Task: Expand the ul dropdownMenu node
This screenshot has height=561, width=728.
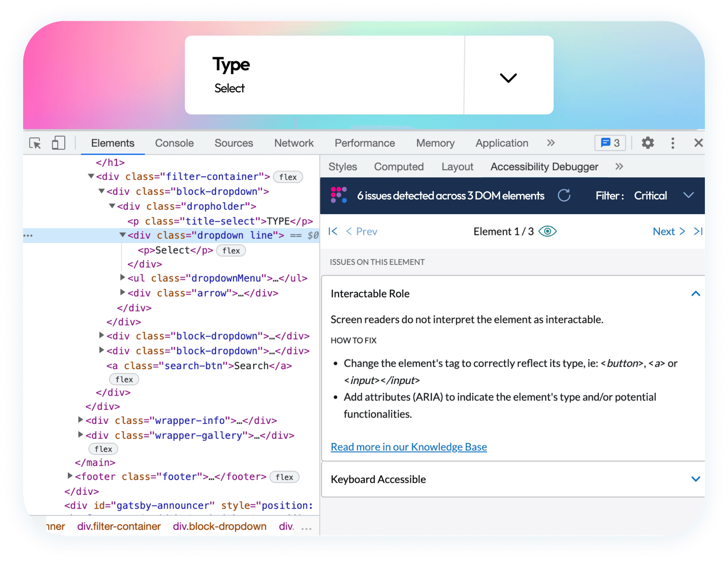Action: (x=122, y=277)
